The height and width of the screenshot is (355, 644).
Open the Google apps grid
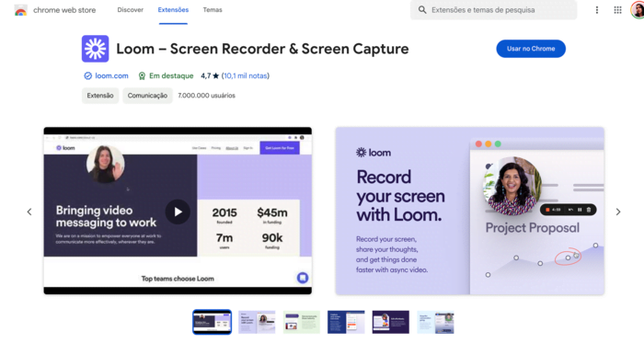617,10
